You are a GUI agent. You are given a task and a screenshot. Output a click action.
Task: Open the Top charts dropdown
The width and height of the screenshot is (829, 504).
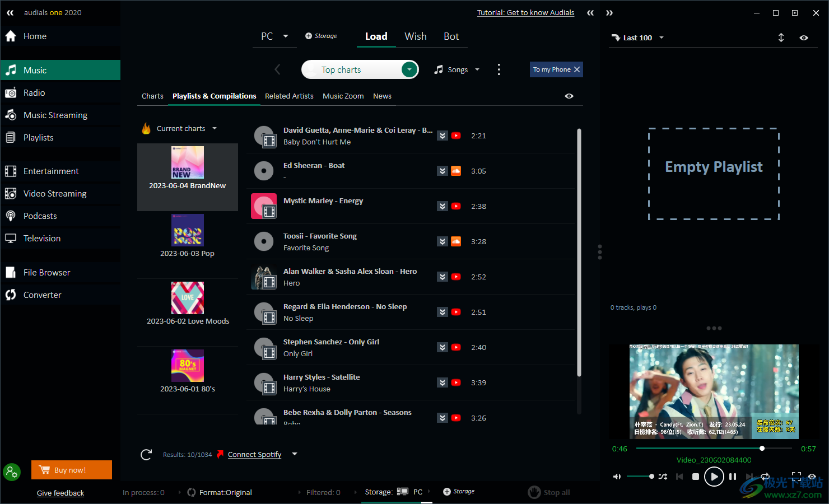click(x=409, y=69)
